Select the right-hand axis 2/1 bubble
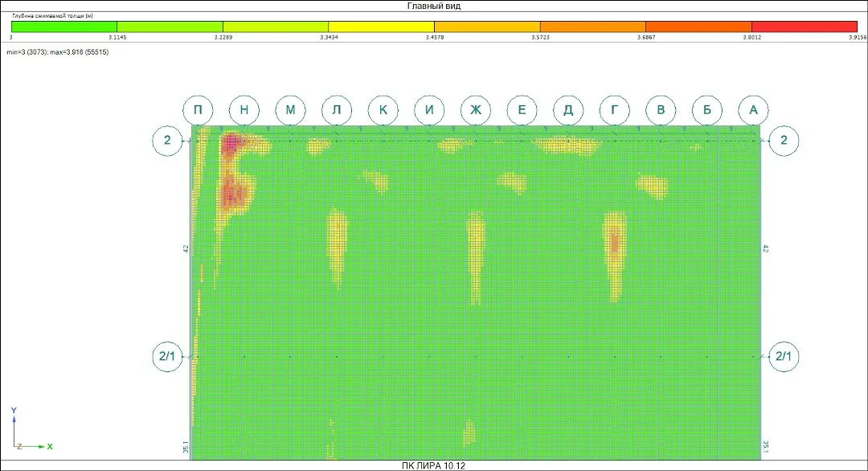Viewport: 868px width, 471px height. tap(784, 356)
